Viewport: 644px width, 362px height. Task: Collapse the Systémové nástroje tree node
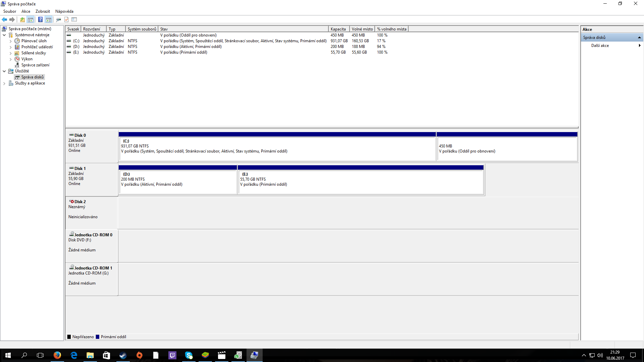[4, 35]
